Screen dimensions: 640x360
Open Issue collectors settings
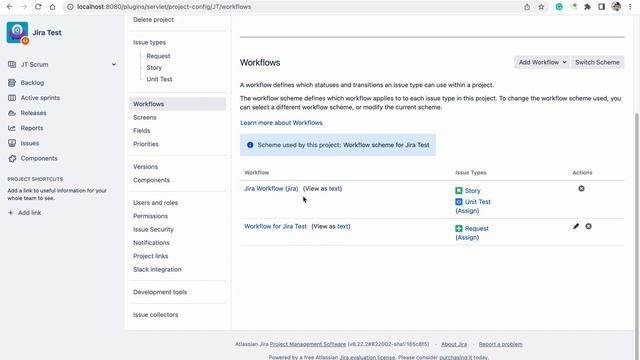[x=156, y=315]
